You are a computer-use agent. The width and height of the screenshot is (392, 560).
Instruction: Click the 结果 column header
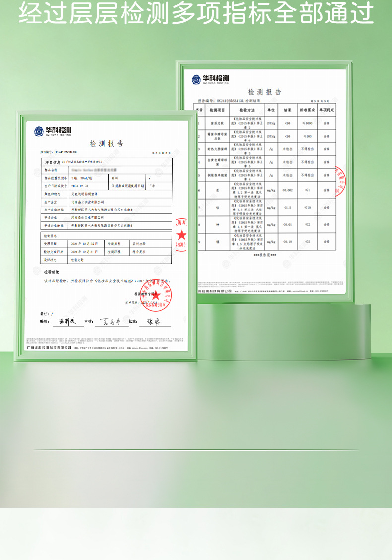click(x=287, y=110)
